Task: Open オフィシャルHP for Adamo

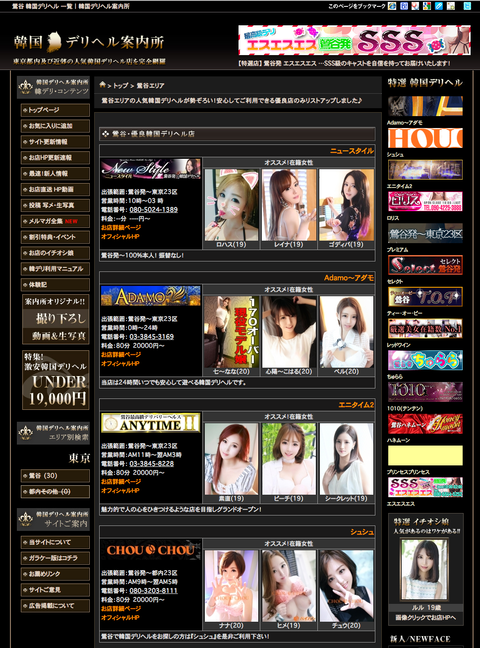Action: tap(120, 364)
